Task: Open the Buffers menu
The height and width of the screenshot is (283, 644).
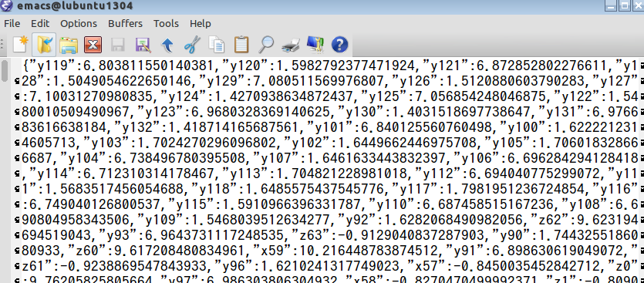Action: click(x=125, y=23)
